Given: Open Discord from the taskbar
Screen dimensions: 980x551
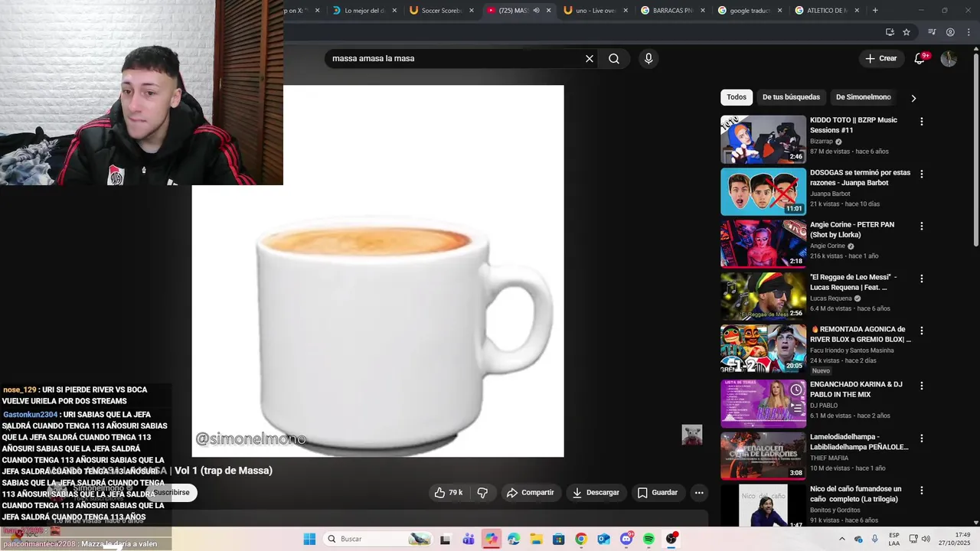Looking at the screenshot, I should coord(626,539).
